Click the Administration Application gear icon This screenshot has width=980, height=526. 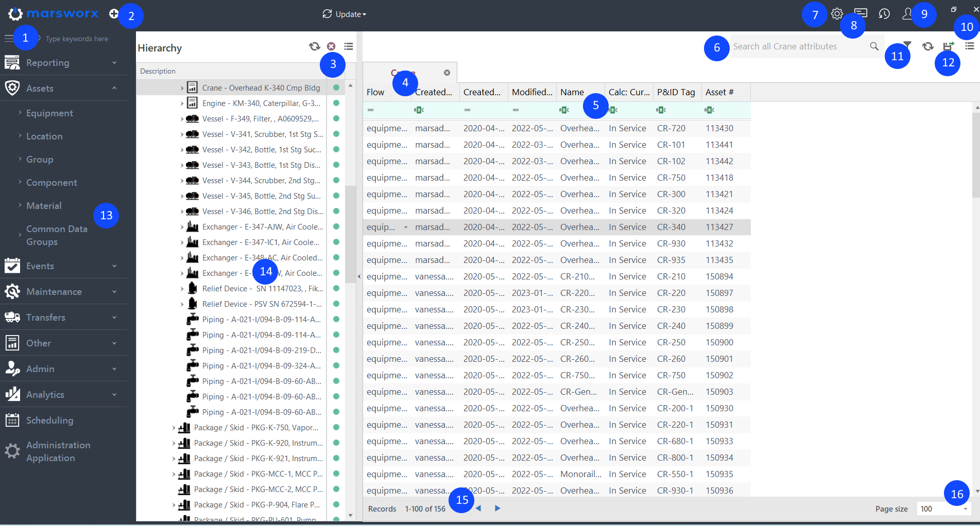(12, 451)
